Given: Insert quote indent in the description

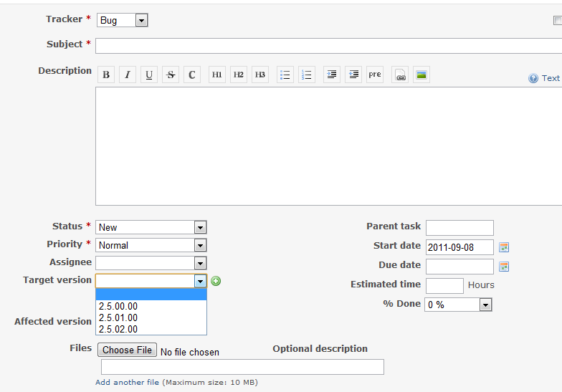Looking at the screenshot, I should (332, 75).
